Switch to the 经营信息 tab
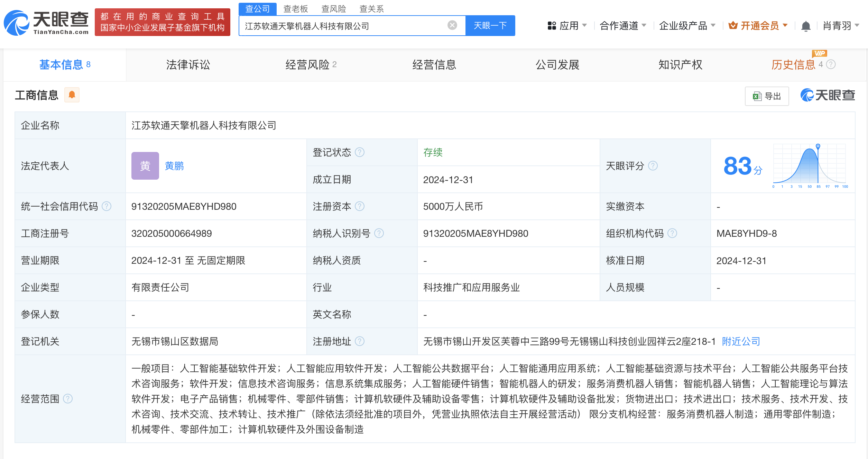 tap(434, 65)
